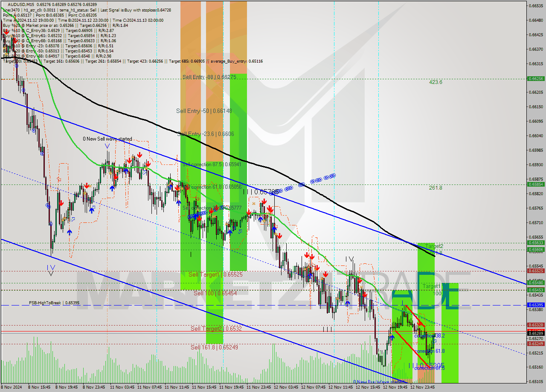Click 'Sell 100 | 0.65454' label

pos(215,294)
